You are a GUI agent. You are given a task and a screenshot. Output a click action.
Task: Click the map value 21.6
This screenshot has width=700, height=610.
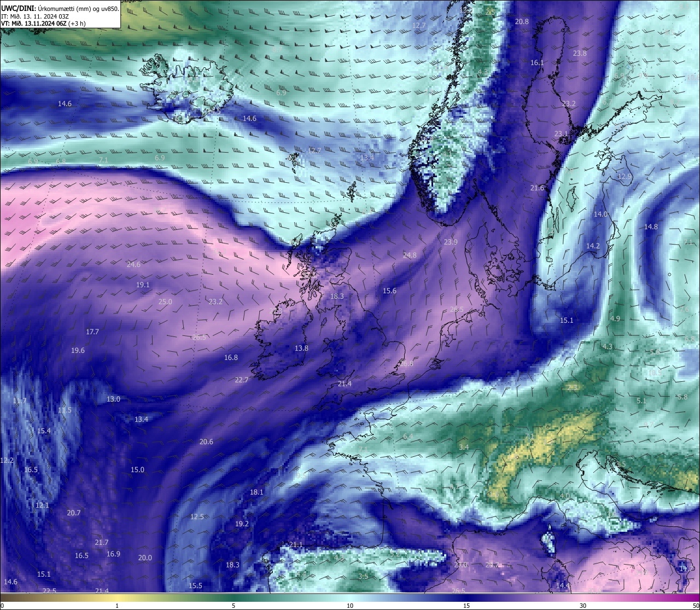point(538,188)
